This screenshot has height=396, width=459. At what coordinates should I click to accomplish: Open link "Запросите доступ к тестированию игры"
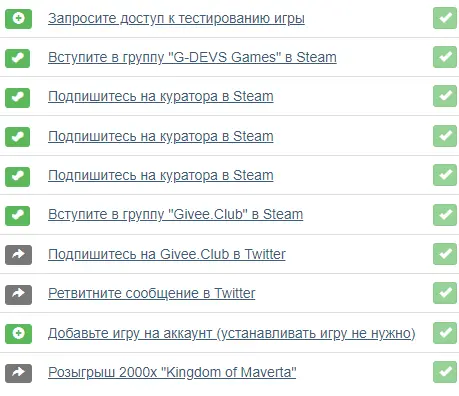(176, 18)
